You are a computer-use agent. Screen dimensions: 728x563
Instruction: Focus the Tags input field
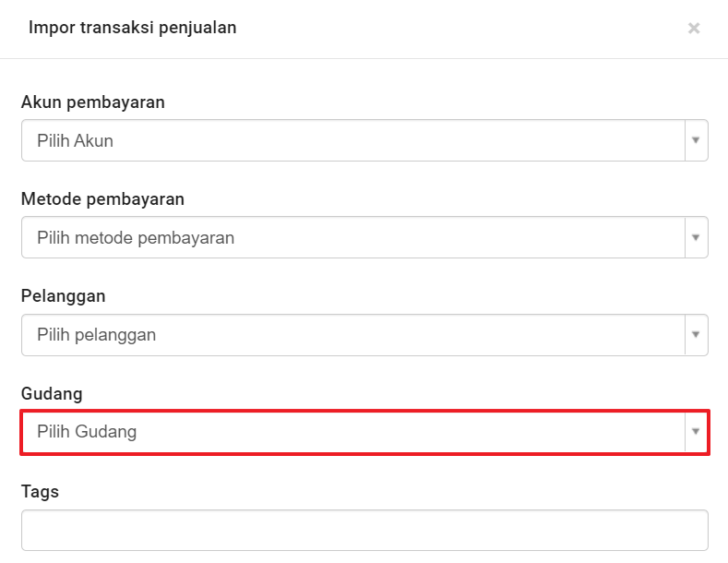[x=364, y=531]
